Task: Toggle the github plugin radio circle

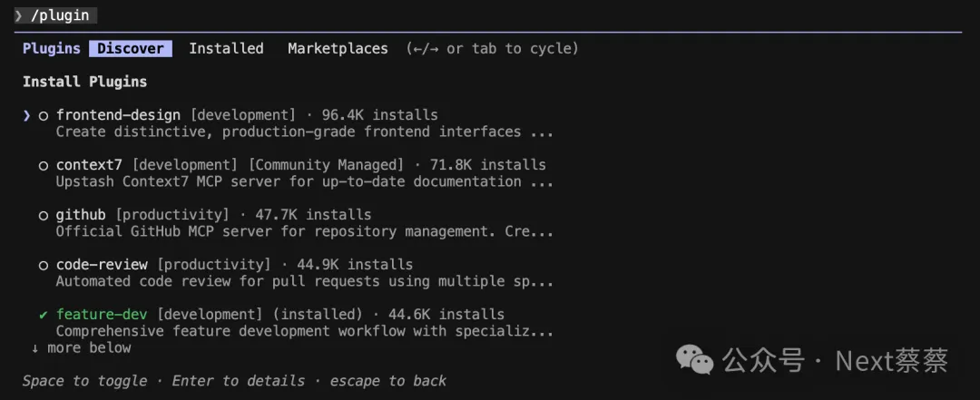Action: [x=43, y=215]
